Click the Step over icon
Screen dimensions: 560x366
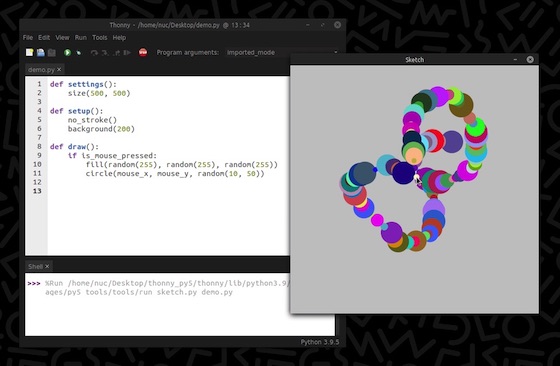[94, 52]
